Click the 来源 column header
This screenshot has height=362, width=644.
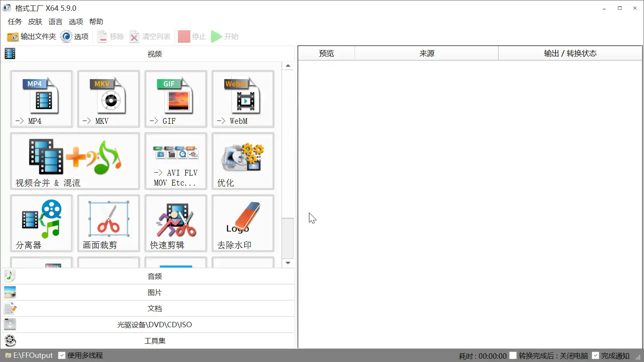(427, 53)
